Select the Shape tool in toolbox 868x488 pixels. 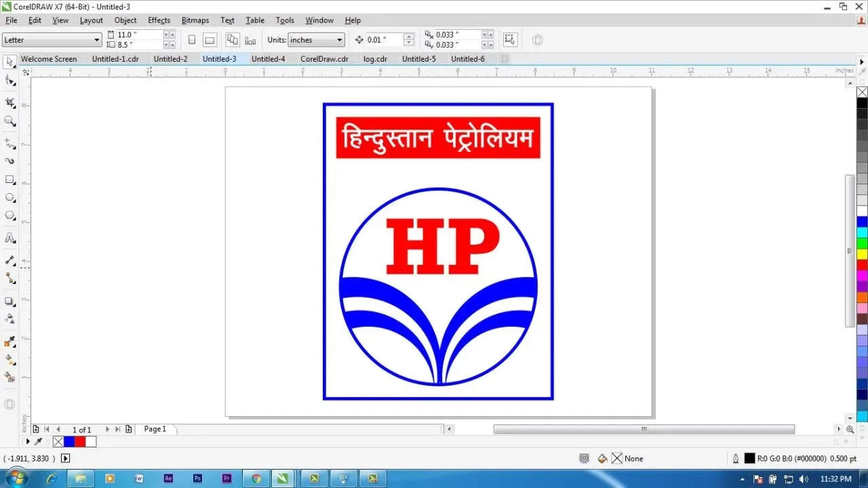9,81
